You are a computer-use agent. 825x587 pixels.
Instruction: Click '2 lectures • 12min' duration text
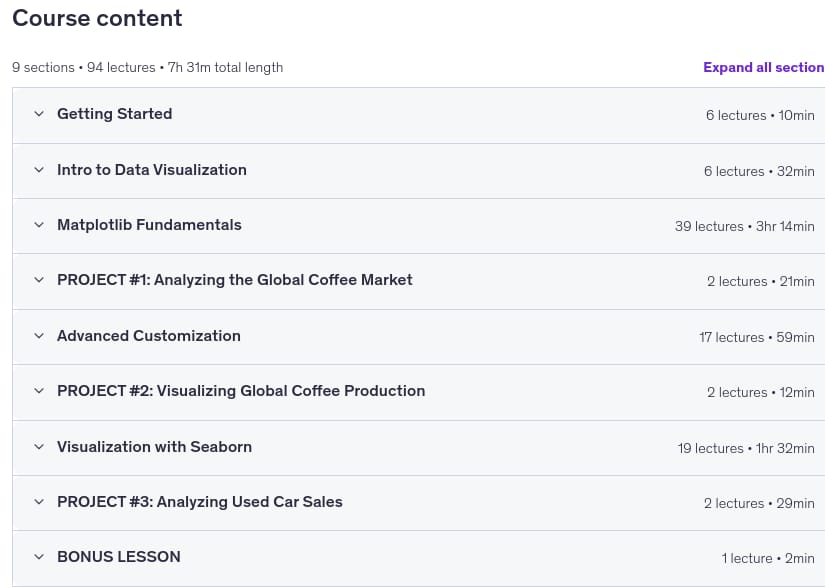click(x=761, y=392)
